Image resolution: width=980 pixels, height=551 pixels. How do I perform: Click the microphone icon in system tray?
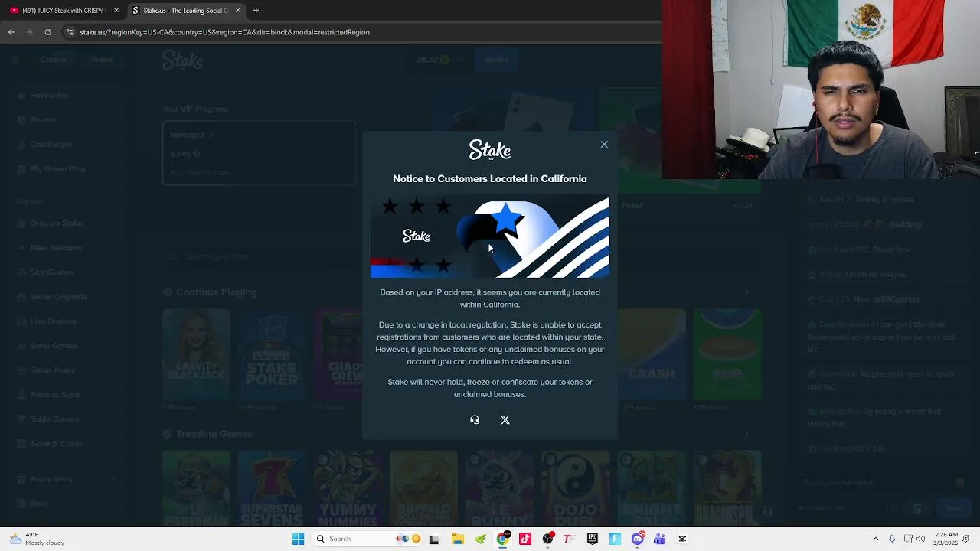[892, 539]
